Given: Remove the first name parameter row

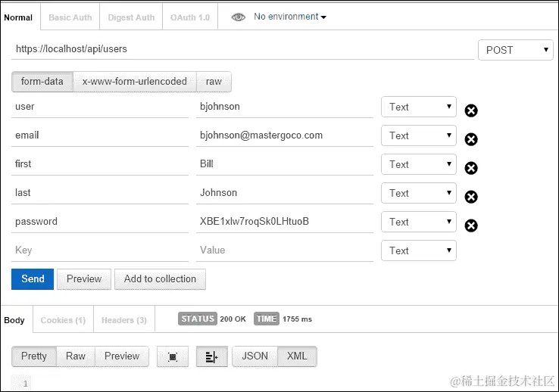Looking at the screenshot, I should tap(471, 168).
